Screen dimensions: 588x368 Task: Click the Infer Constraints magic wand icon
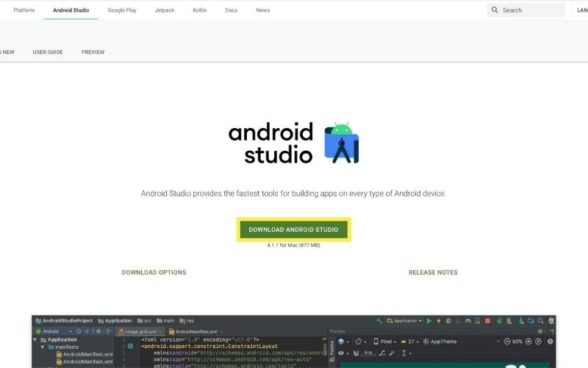click(x=392, y=353)
